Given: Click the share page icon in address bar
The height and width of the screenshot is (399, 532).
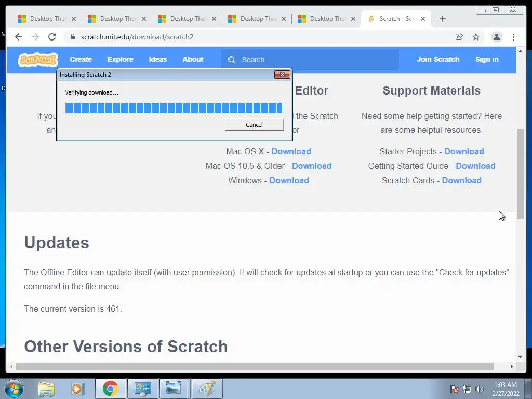Looking at the screenshot, I should 459,37.
